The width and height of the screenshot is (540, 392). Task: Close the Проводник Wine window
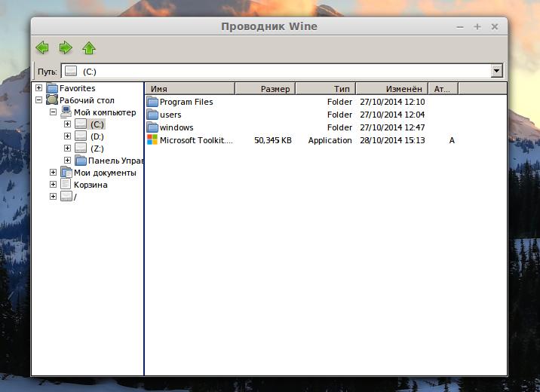495,26
